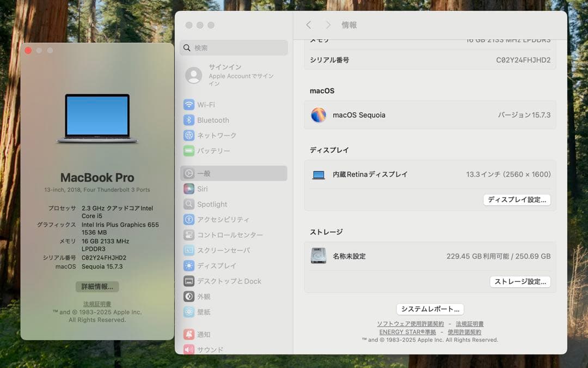Select the ネットワーク label in sidebar
Image resolution: width=588 pixels, height=368 pixels.
[217, 135]
